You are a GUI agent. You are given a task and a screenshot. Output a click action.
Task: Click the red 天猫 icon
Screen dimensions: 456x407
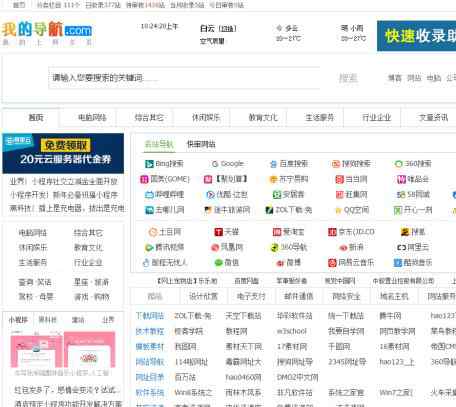(218, 232)
